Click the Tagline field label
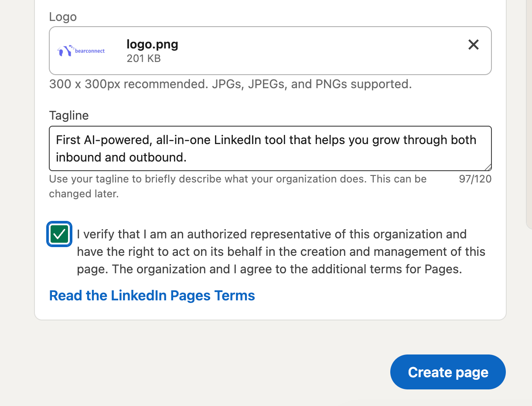 click(x=68, y=115)
